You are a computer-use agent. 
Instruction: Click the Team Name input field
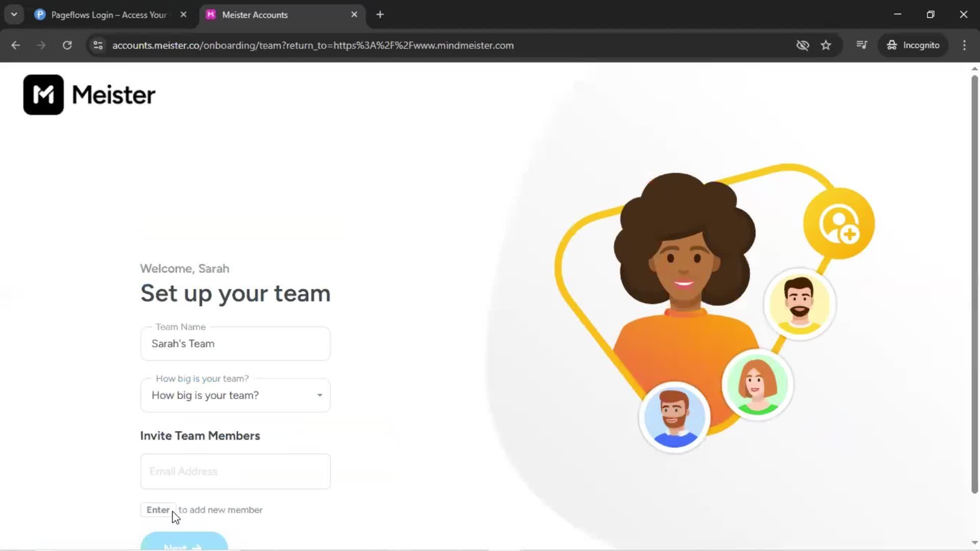point(235,343)
